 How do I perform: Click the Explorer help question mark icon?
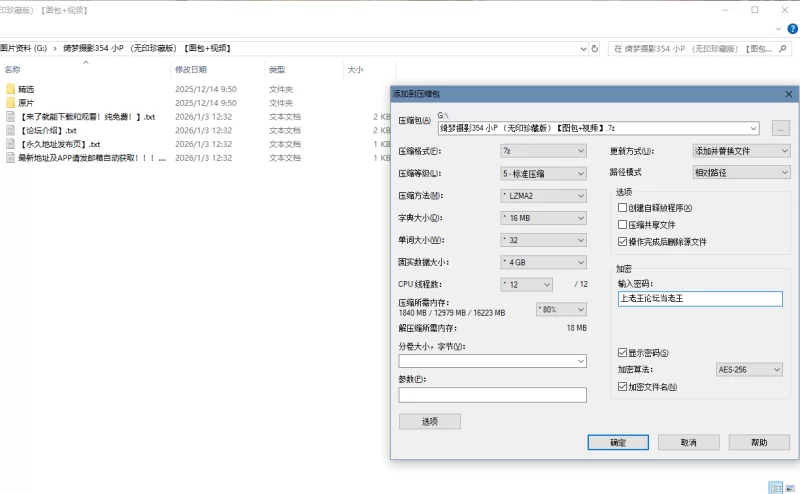coord(792,29)
